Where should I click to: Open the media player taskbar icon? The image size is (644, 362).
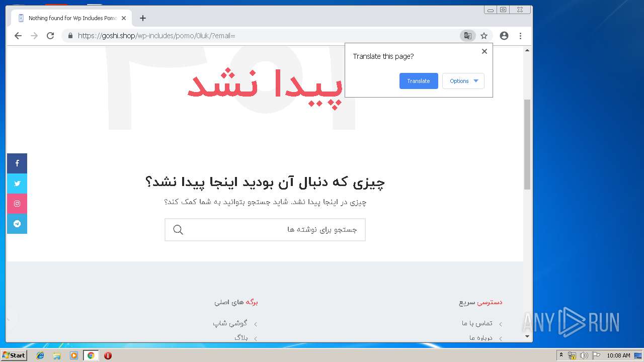[x=74, y=355]
